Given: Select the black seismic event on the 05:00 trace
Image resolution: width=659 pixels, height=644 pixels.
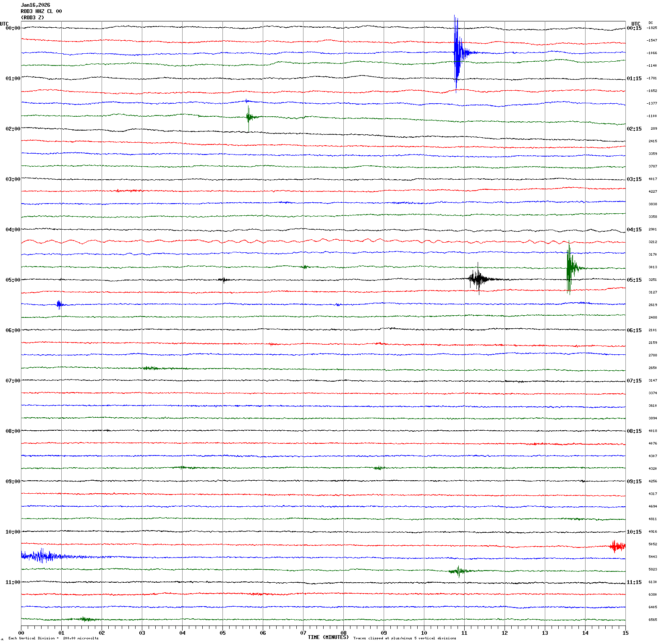Looking at the screenshot, I should point(479,279).
